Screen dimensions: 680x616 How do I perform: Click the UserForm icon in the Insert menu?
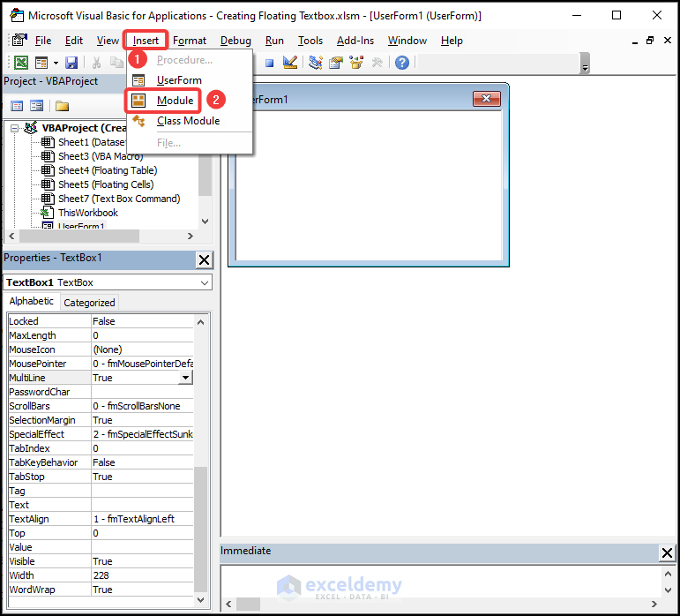(x=138, y=80)
